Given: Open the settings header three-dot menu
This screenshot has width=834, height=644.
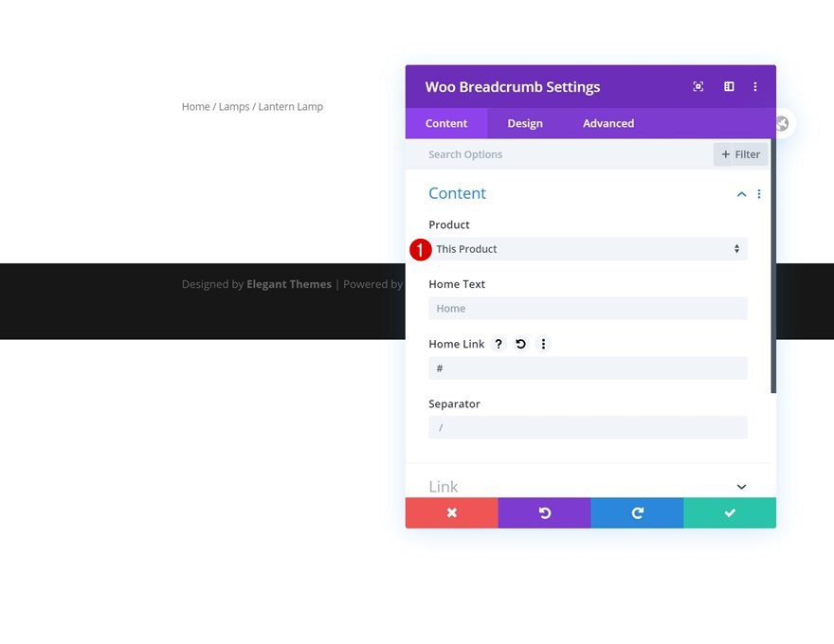Looking at the screenshot, I should 755,86.
